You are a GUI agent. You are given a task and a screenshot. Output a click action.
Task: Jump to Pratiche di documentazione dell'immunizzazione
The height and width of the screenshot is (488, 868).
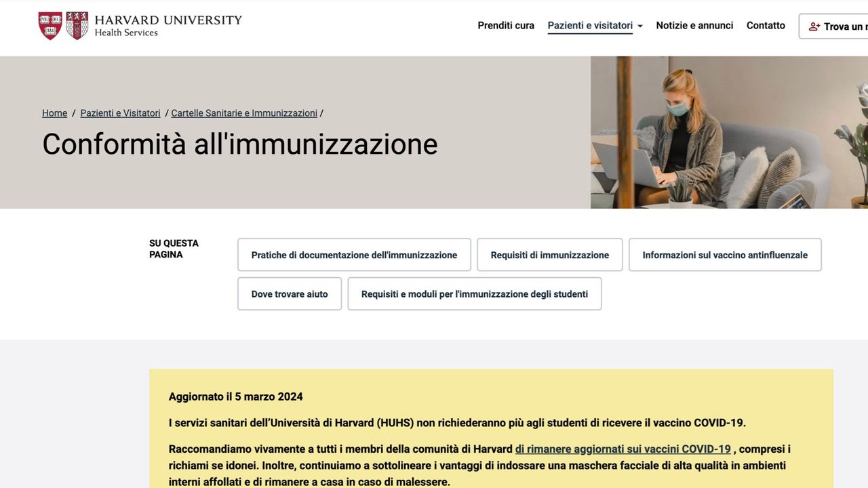click(x=354, y=255)
